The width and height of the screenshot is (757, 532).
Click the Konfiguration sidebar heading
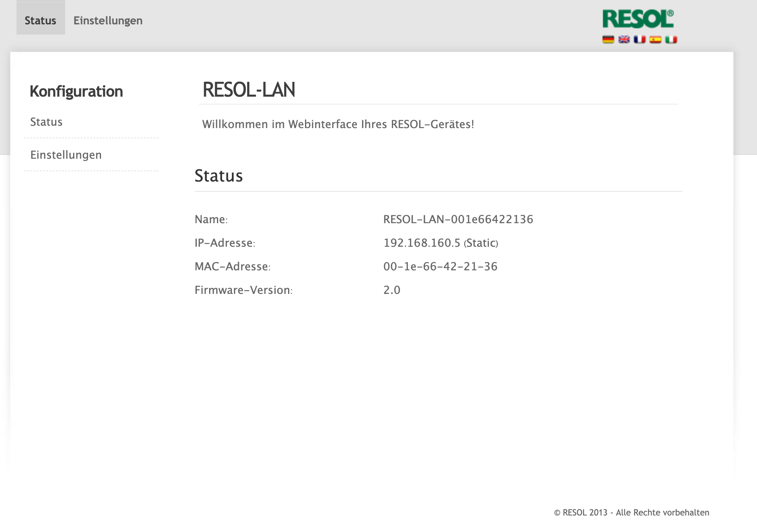(x=76, y=92)
